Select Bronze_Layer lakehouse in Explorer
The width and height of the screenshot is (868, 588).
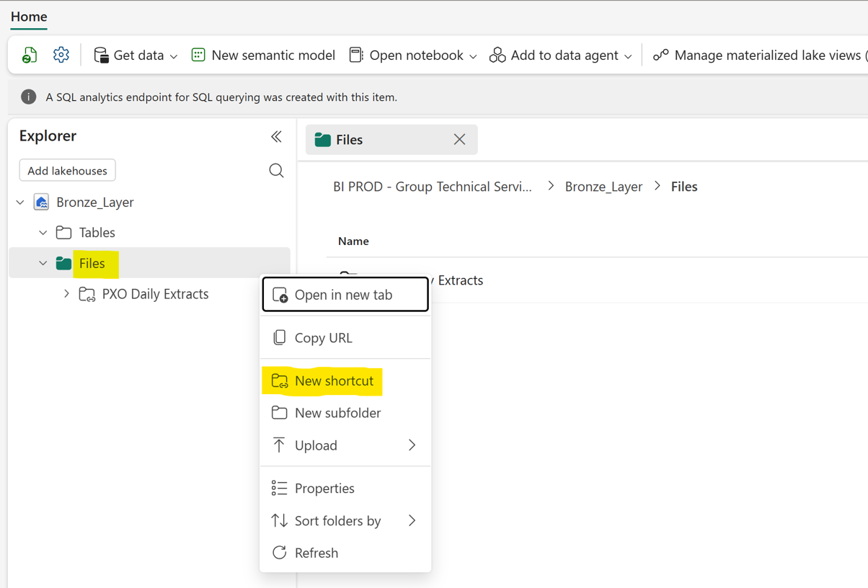tap(95, 202)
